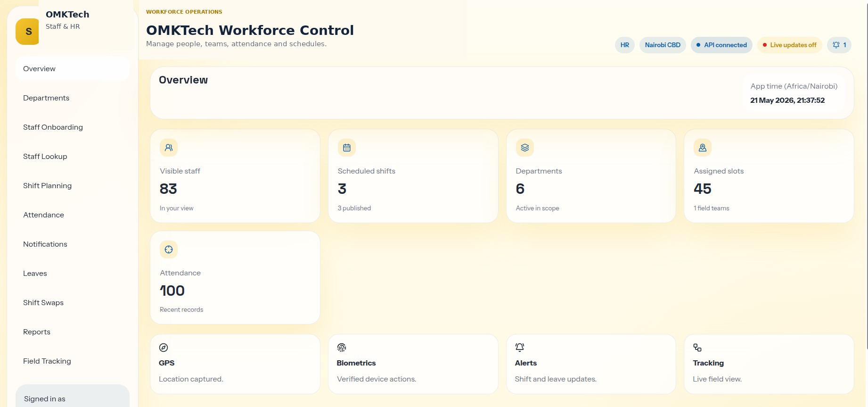Click the '3 published' subtitle
The width and height of the screenshot is (868, 407).
coord(354,208)
